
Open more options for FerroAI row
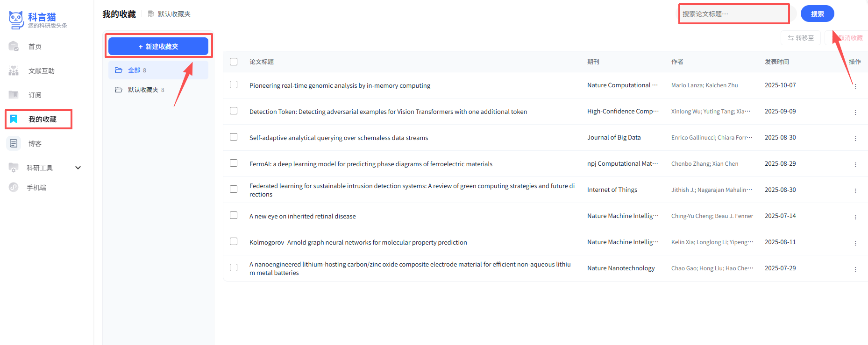(855, 165)
